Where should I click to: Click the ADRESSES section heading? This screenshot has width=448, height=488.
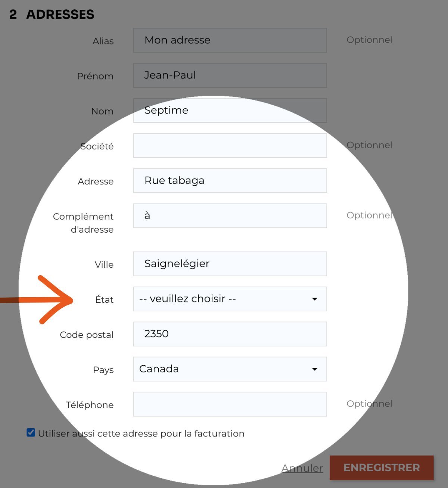(60, 14)
